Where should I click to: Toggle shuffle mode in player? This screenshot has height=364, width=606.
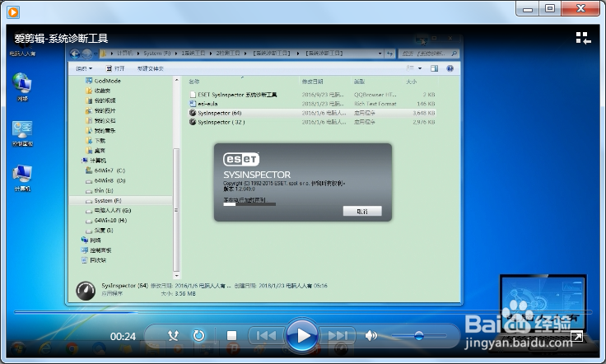173,335
